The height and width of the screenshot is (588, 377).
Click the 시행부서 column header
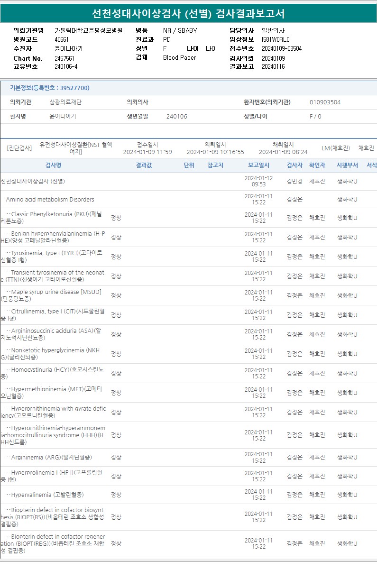(347, 165)
